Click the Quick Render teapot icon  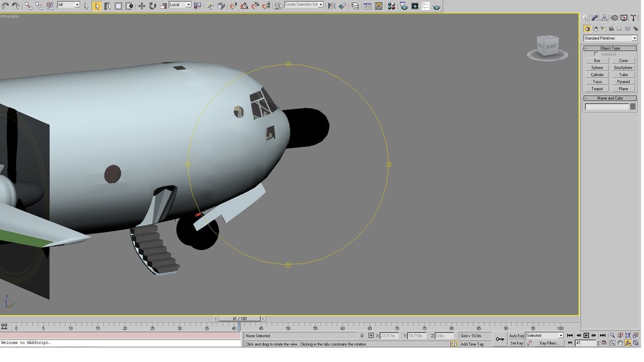pos(437,7)
